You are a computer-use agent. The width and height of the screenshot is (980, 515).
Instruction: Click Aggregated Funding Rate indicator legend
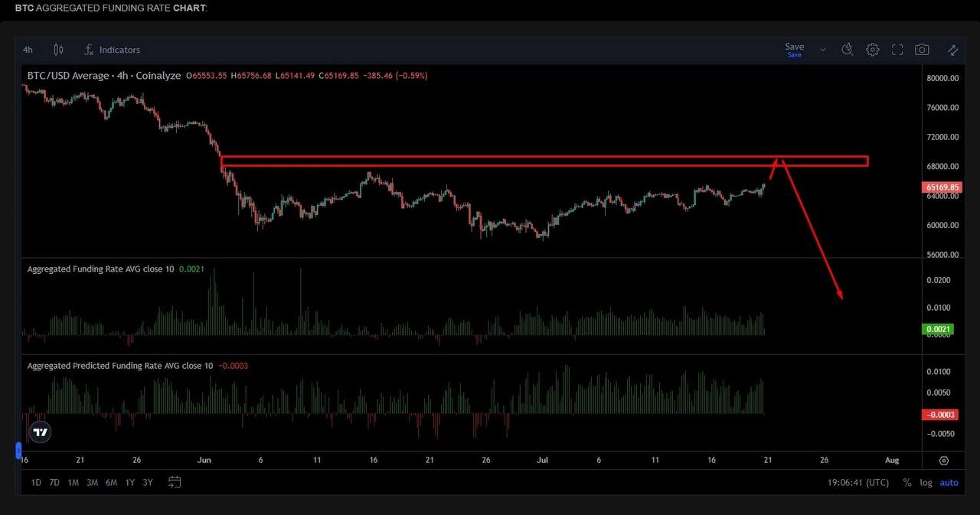pyautogui.click(x=100, y=269)
